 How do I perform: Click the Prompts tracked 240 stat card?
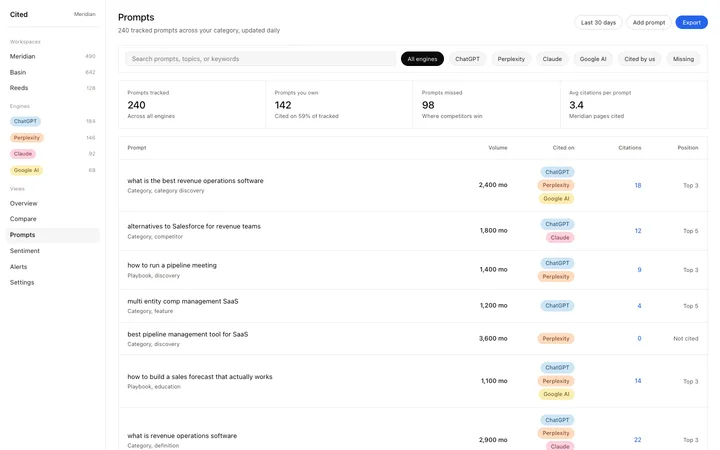point(192,105)
